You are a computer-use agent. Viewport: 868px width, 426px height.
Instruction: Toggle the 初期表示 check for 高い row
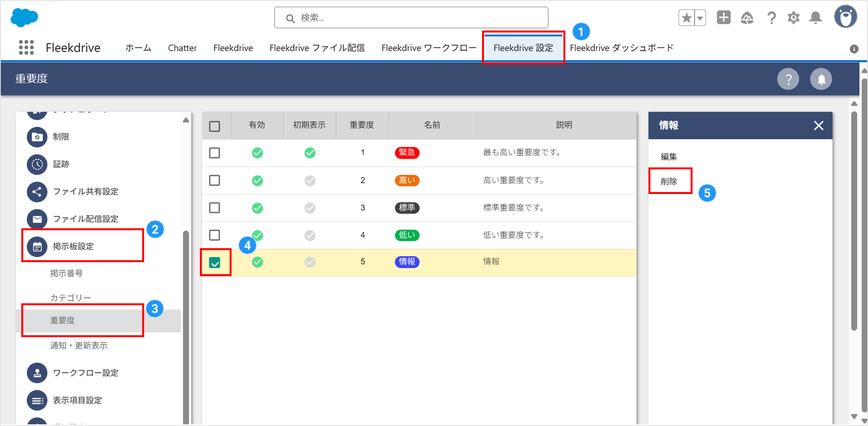(310, 181)
